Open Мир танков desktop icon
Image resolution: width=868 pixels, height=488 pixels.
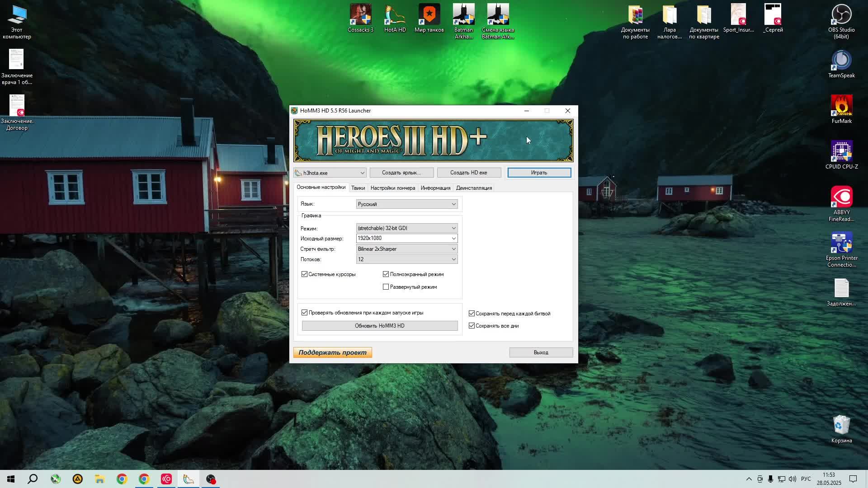[429, 19]
